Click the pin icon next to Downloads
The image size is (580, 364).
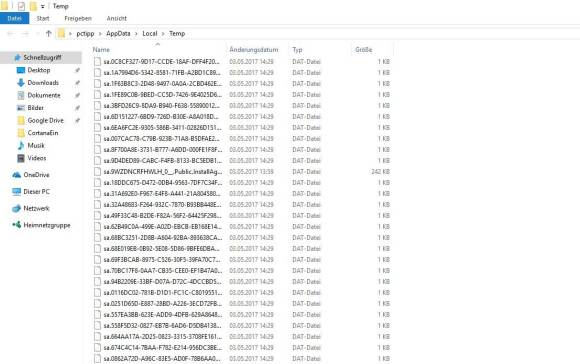coord(77,82)
